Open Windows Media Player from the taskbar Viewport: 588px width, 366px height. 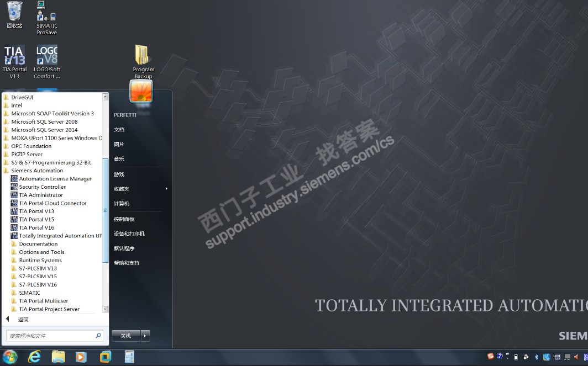tap(81, 357)
